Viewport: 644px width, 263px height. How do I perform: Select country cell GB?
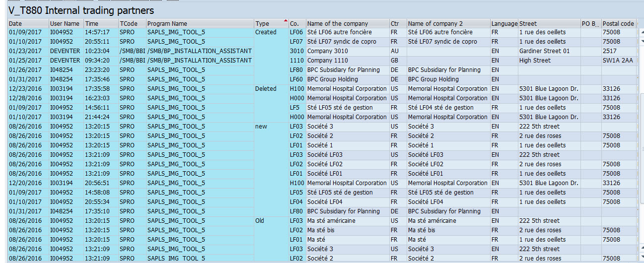click(398, 61)
